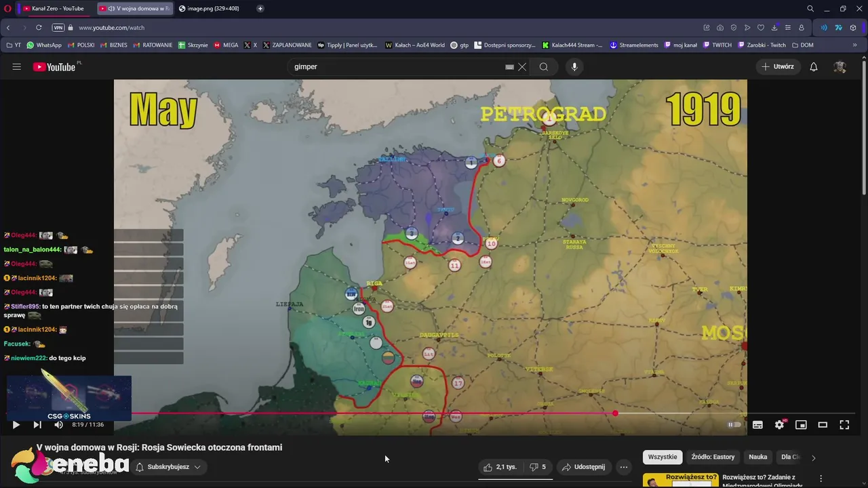The image size is (868, 488).
Task: Open more actions ellipsis under video
Action: pos(624,467)
